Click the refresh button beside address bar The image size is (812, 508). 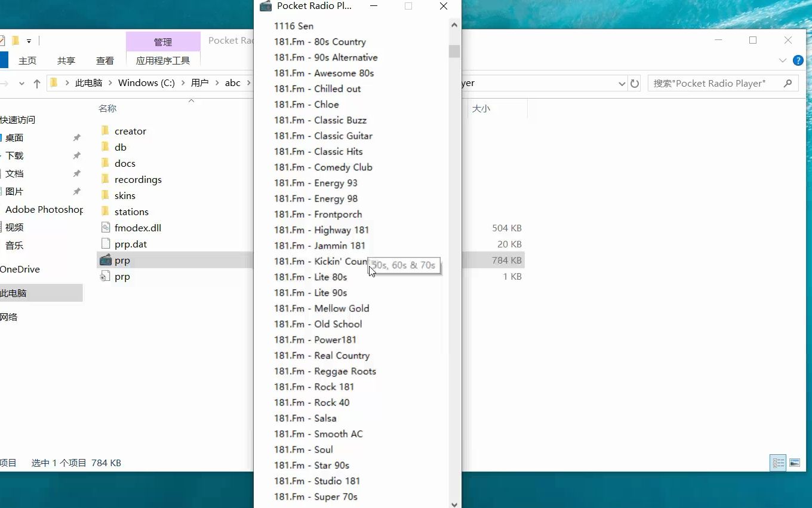point(635,84)
